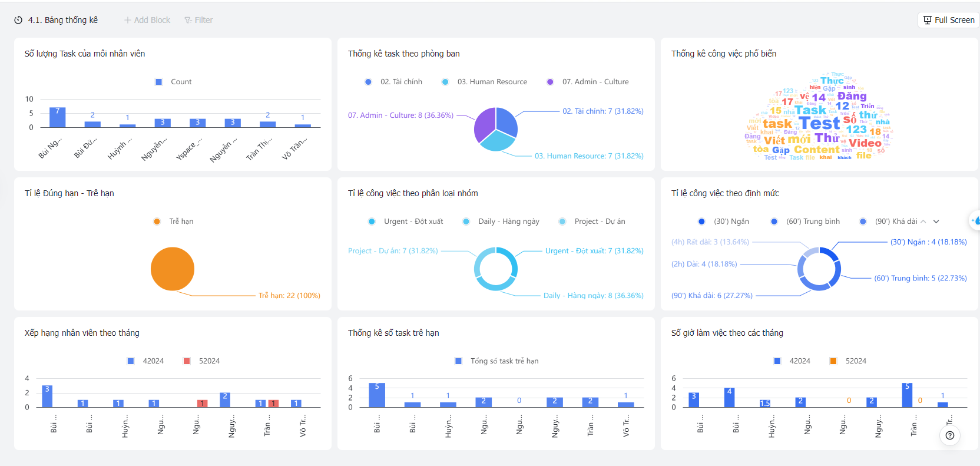Viewport: 980px width, 466px height.
Task: Toggle 42024 legend in employee ranking chart
Action: [145, 361]
